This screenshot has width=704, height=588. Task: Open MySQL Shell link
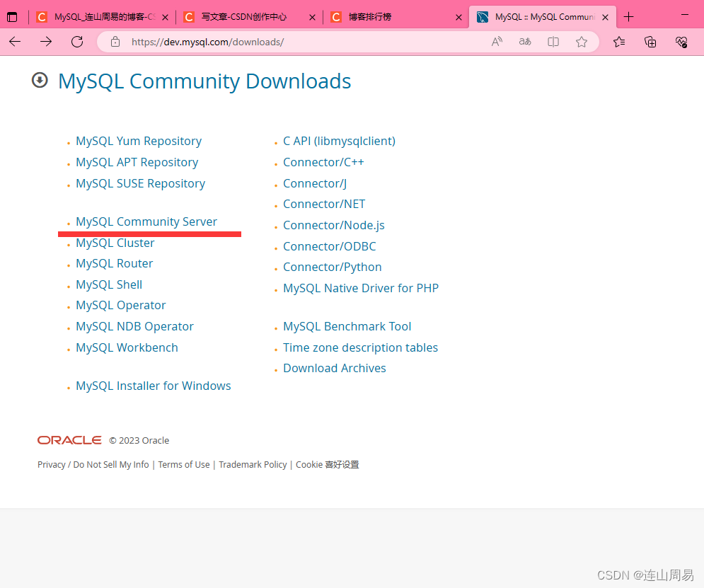coord(109,284)
